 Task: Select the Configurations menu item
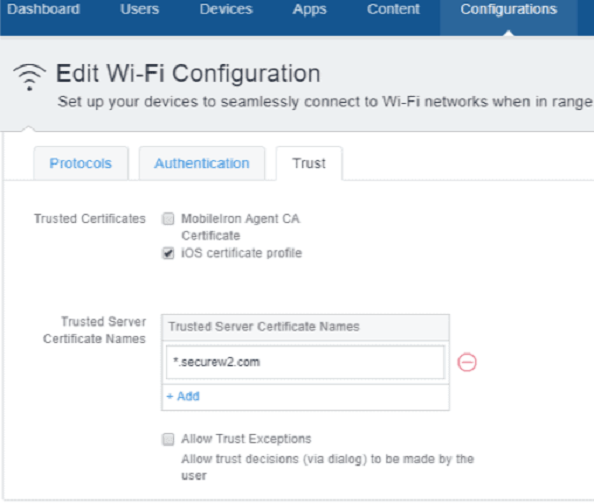point(509,9)
